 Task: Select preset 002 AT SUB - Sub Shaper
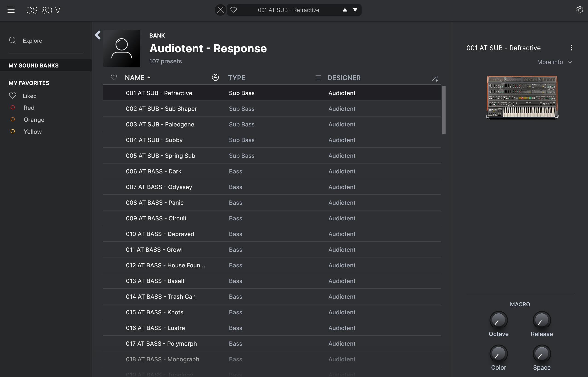(272, 108)
